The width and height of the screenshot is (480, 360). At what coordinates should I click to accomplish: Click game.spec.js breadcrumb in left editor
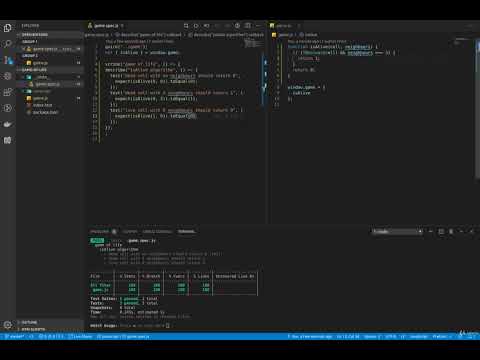[97, 34]
